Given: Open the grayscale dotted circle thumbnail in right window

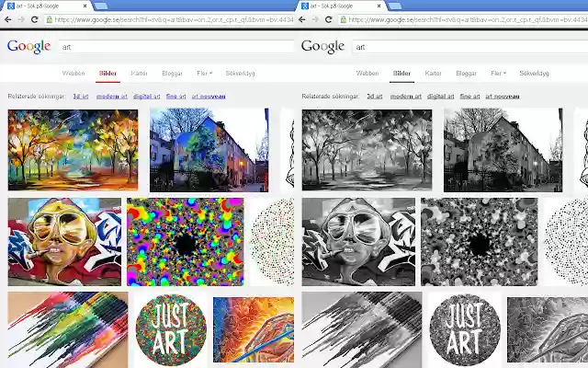Looking at the screenshot, I should (566, 242).
